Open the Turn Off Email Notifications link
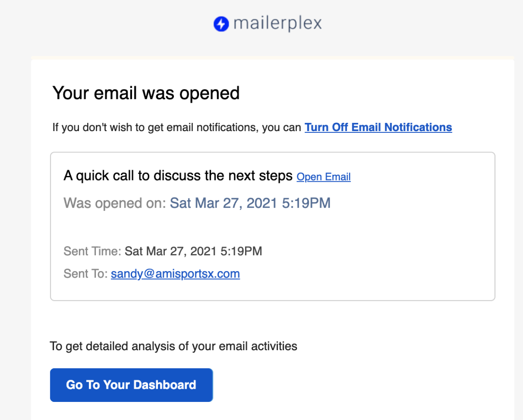Viewport: 523px width, 420px height. pyautogui.click(x=378, y=127)
